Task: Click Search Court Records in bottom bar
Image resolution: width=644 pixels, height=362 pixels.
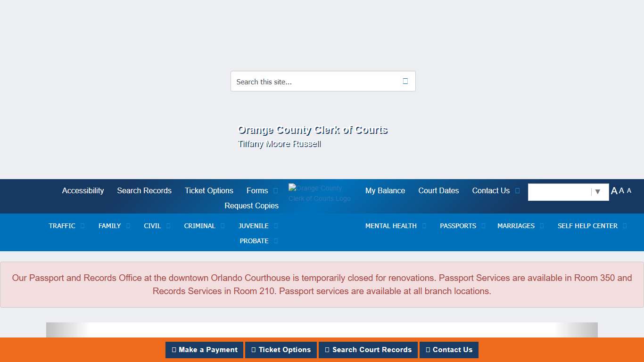Action: point(368,350)
